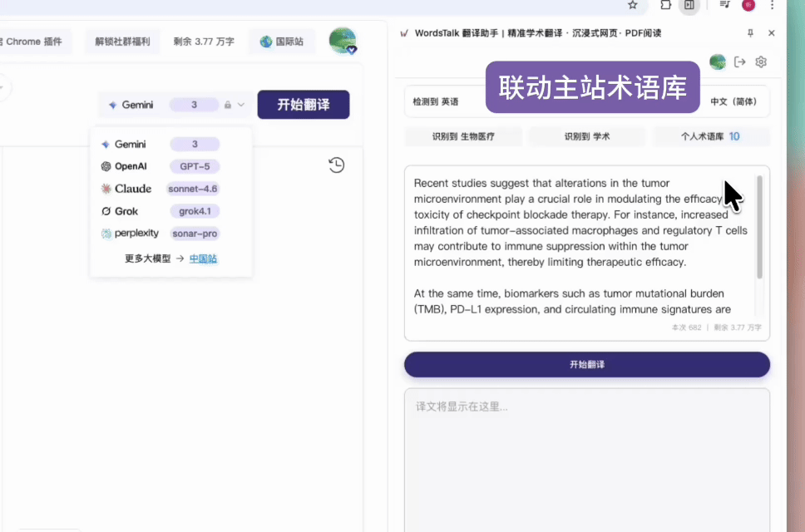Click the 本次 682 character count text
Viewport: 805px width, 532px height.
(x=686, y=328)
